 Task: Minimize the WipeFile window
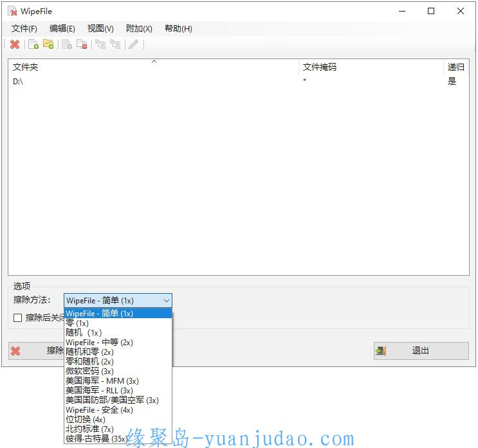tap(402, 12)
